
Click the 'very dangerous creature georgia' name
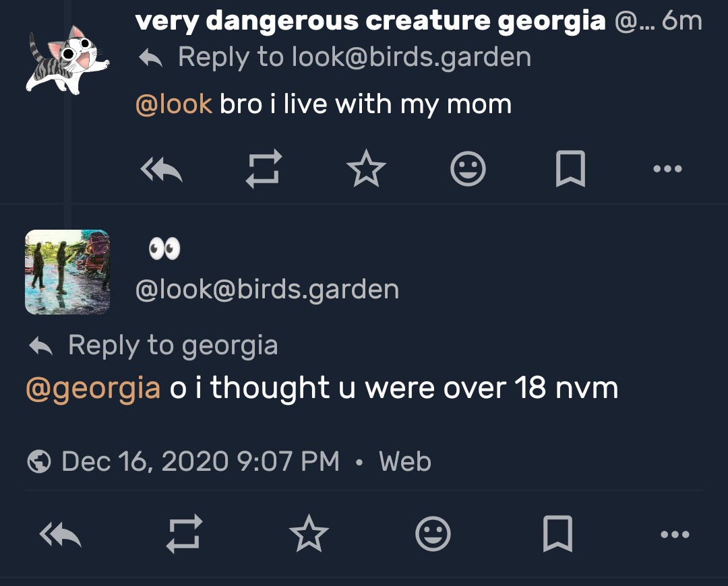[370, 21]
